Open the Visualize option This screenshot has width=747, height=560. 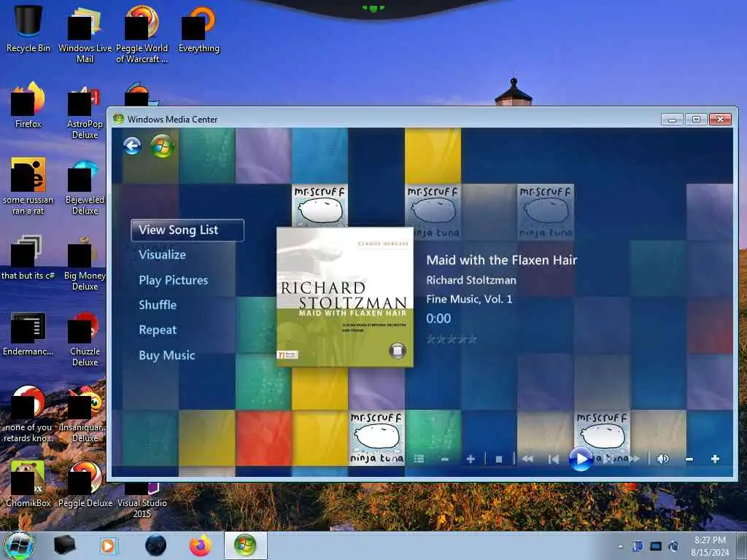point(163,254)
